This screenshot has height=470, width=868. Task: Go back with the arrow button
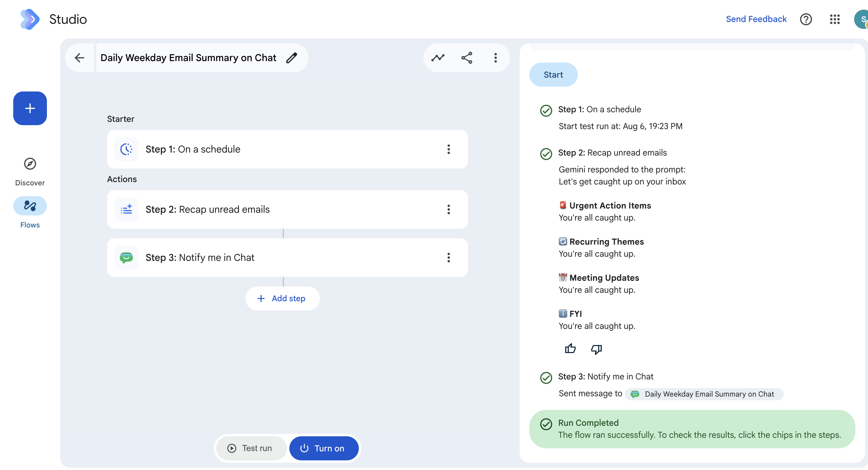pos(79,58)
